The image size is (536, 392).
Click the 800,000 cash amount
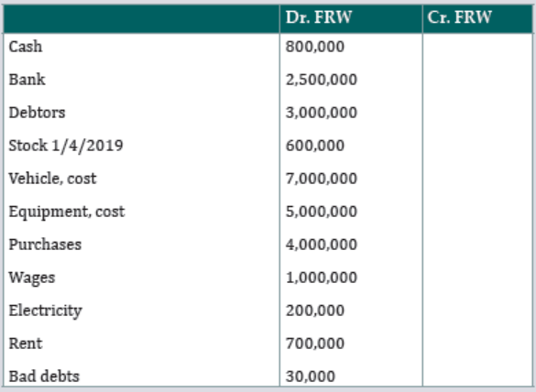[x=315, y=47]
